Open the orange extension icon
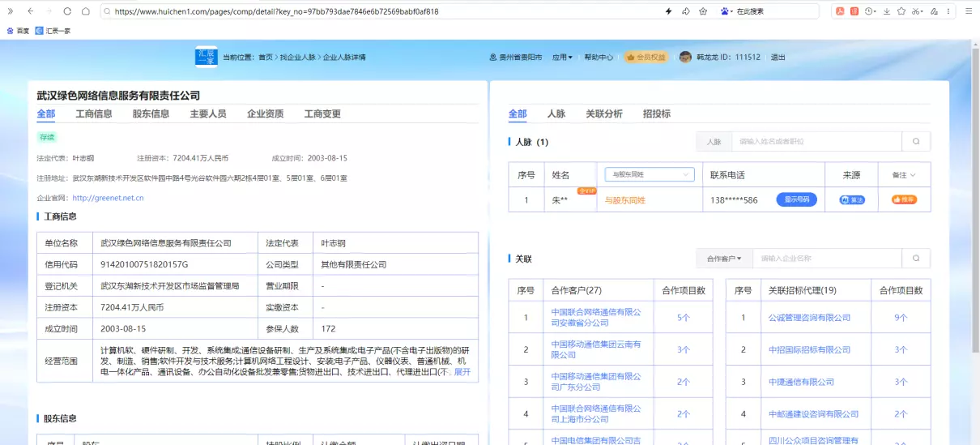 (854, 11)
